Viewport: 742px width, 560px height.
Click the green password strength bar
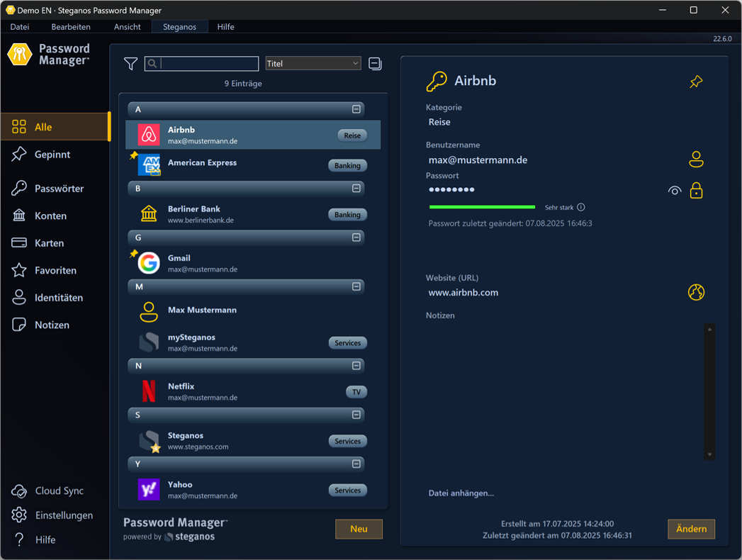click(482, 207)
